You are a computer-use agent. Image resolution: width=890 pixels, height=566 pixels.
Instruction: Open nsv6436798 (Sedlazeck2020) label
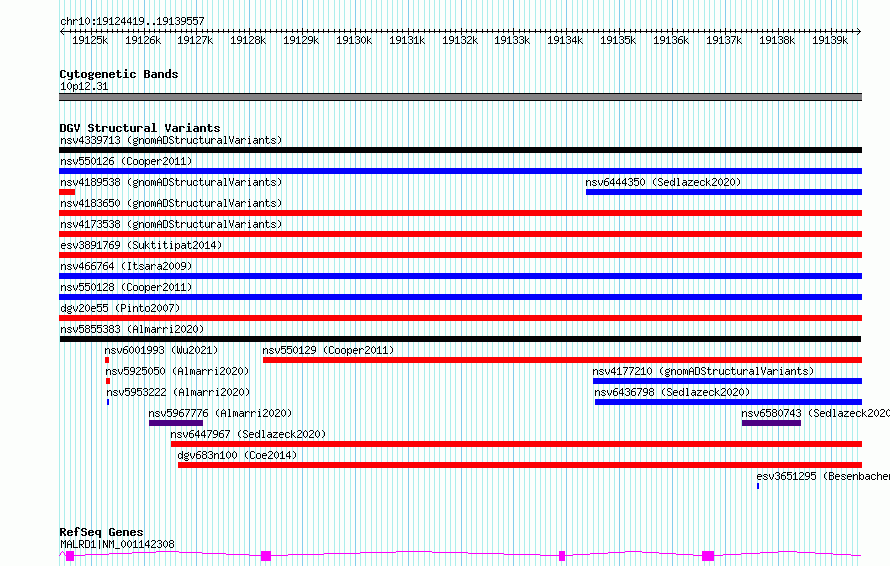tap(672, 392)
